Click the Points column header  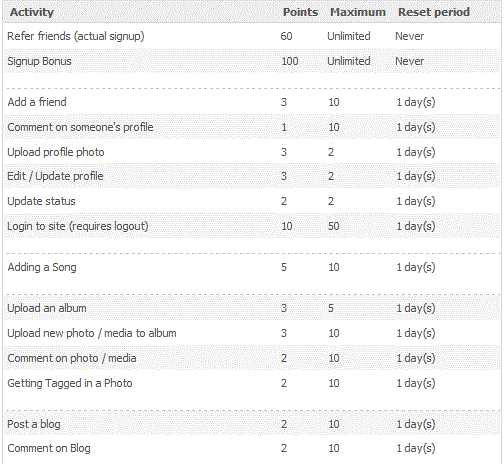point(300,12)
